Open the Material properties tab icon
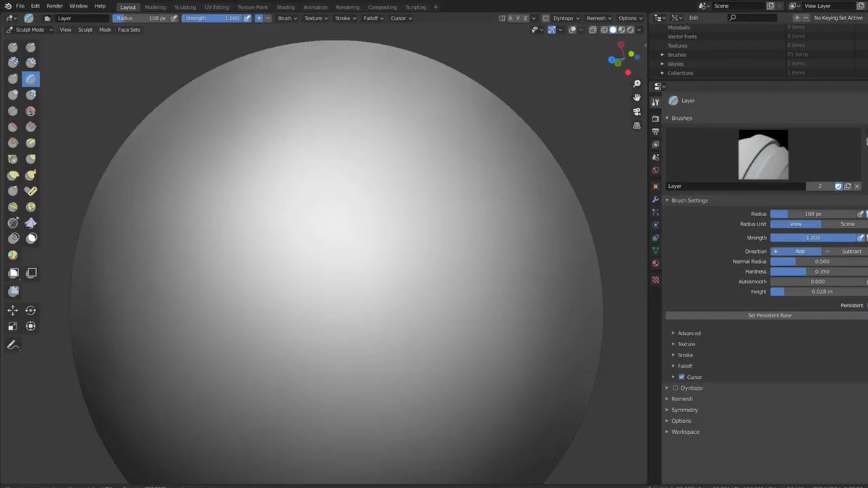This screenshot has height=488, width=868. (655, 264)
